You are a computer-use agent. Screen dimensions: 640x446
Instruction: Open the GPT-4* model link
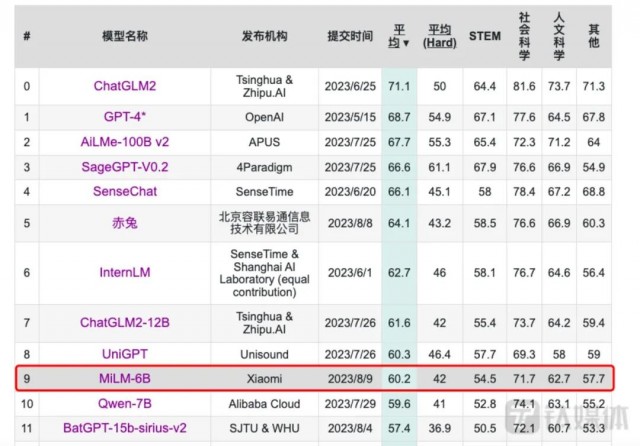point(124,117)
